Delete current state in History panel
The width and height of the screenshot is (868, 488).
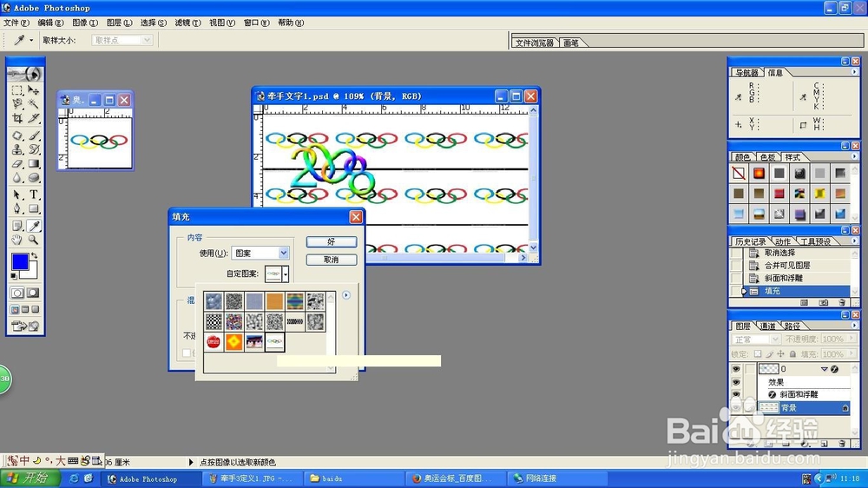[x=842, y=302]
